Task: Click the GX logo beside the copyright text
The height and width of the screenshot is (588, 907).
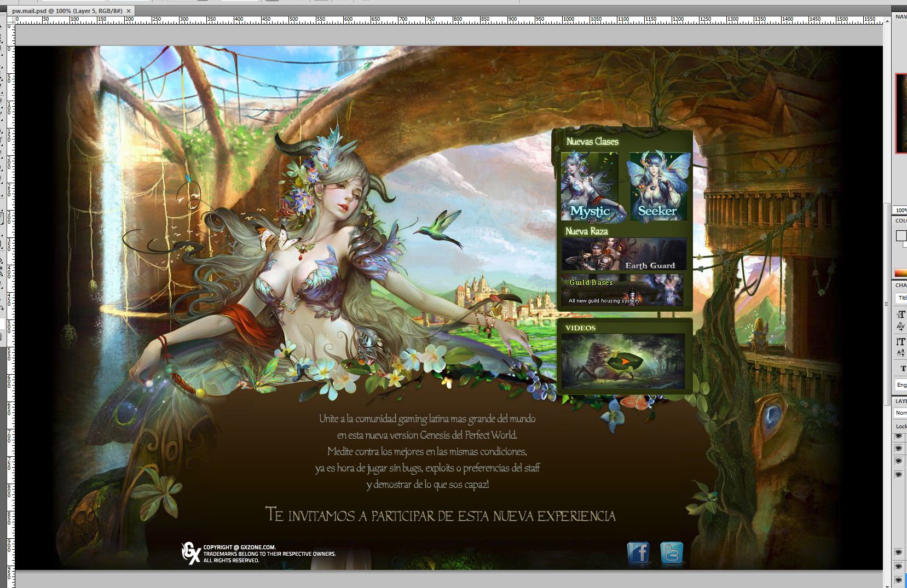Action: (190, 553)
